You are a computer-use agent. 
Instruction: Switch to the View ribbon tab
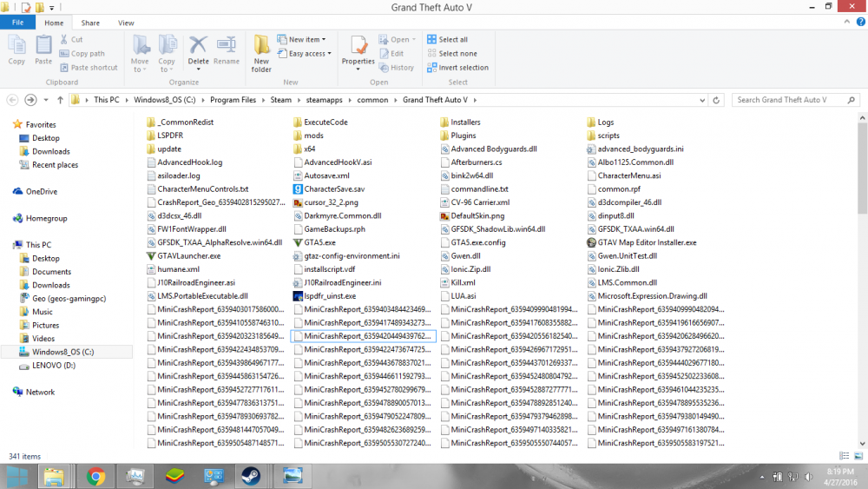[x=126, y=23]
